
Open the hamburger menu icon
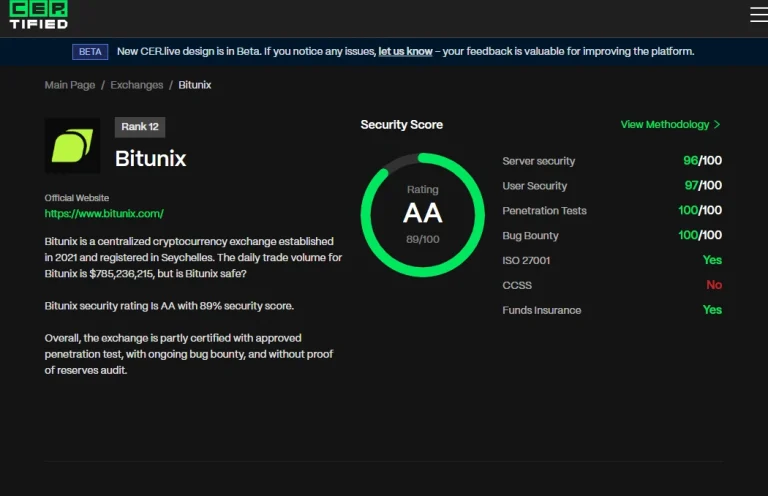[x=759, y=15]
